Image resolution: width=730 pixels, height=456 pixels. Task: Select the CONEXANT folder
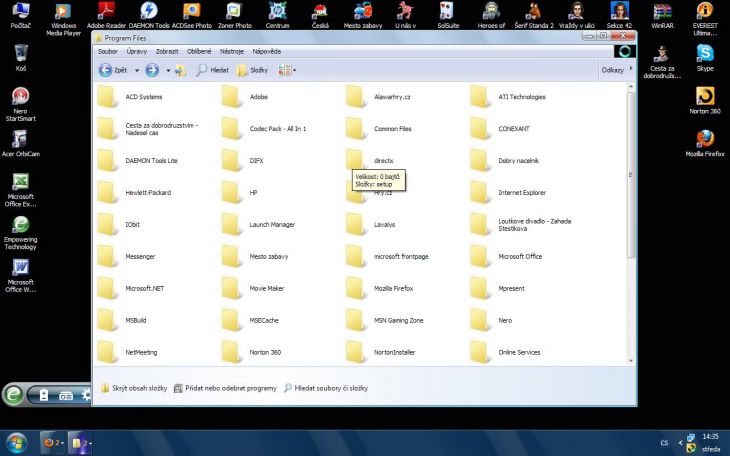500,129
